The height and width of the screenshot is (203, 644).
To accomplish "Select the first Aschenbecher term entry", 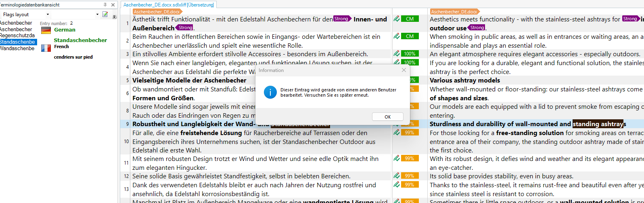I will (16, 23).
